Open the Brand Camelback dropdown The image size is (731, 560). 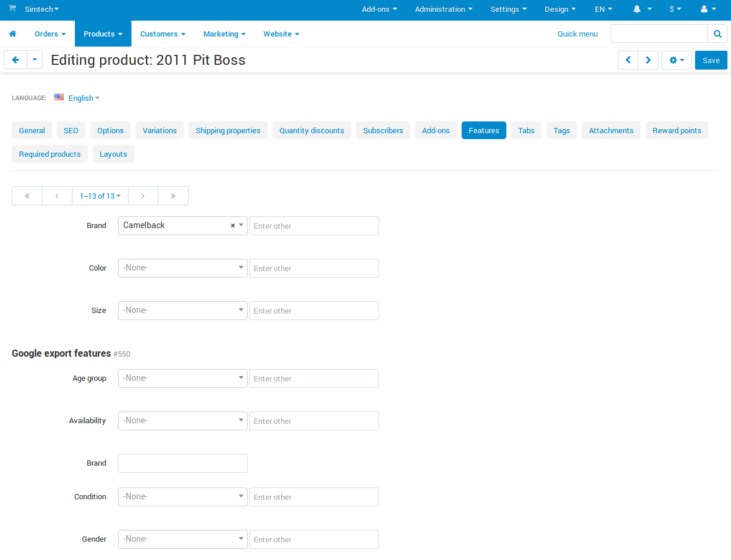coord(183,226)
